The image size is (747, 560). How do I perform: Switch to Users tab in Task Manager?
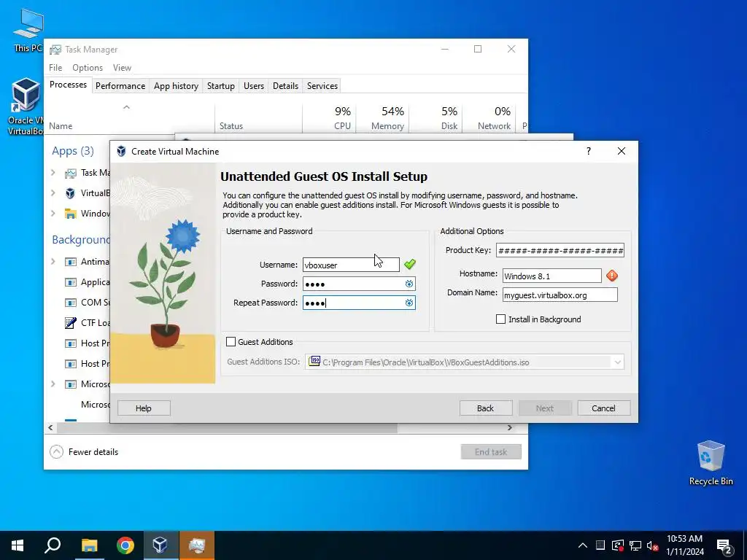point(253,86)
